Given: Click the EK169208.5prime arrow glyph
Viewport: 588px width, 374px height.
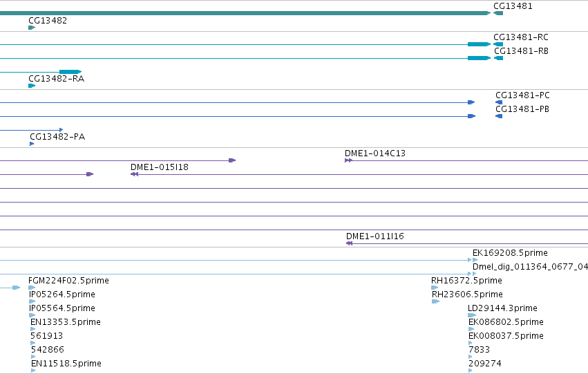Looking at the screenshot, I should [475, 259].
